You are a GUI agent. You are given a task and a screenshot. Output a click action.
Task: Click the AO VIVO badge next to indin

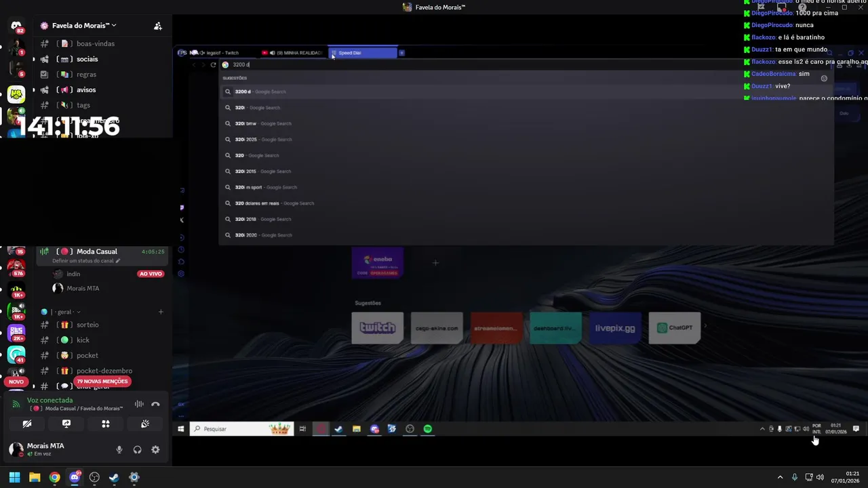[151, 274]
